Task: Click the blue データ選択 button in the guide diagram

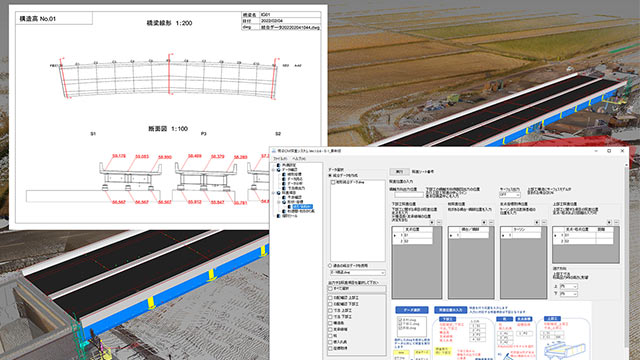Action: 412,310
